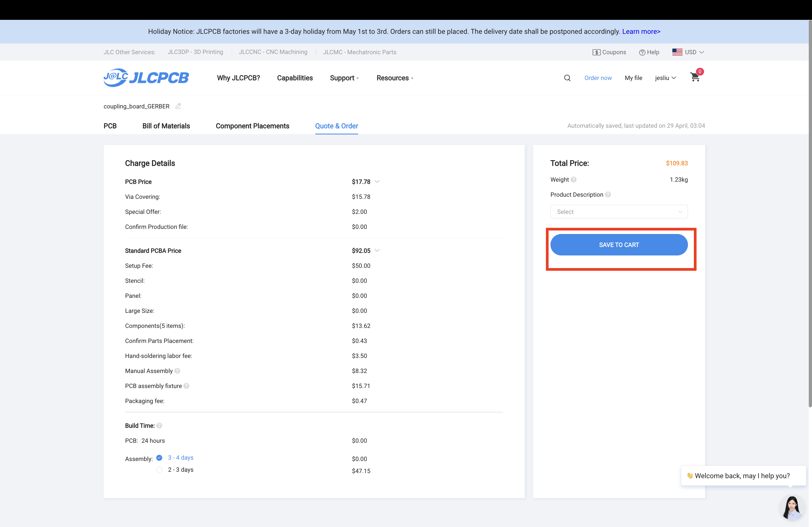
Task: Click the Welcome back chat bubble
Action: tap(743, 475)
